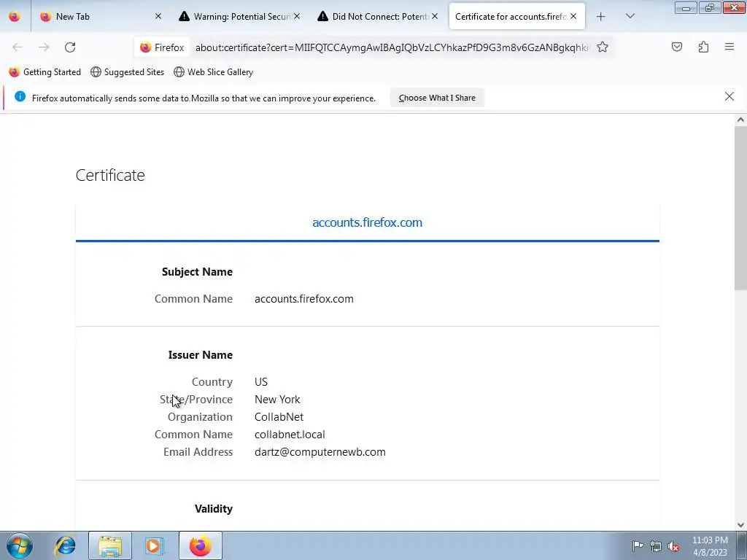
Task: Open the Firefox application menu
Action: pyautogui.click(x=729, y=47)
